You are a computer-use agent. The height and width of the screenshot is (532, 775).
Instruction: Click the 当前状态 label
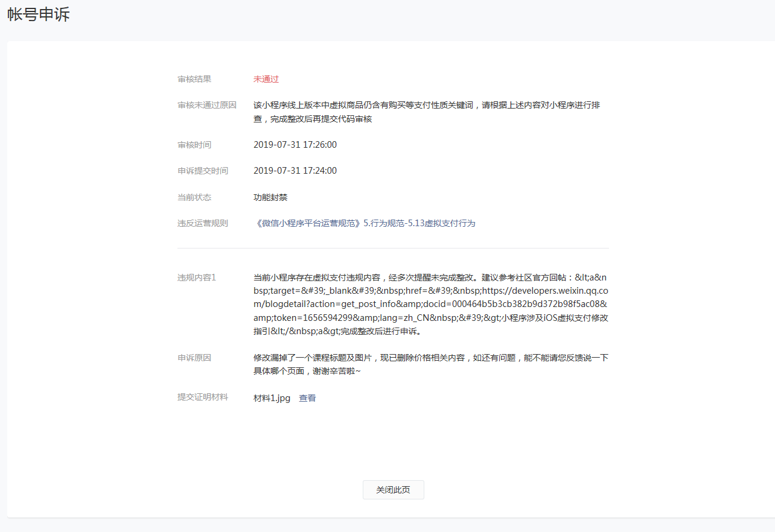click(x=194, y=197)
